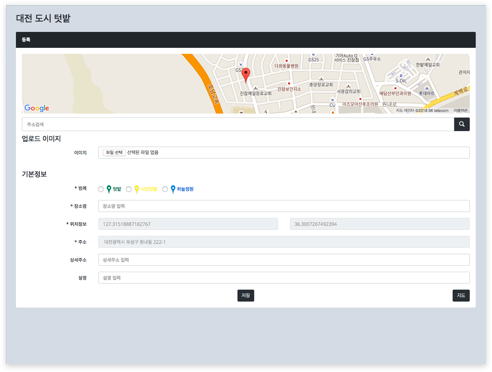Screen dimensions: 492x372
Task: Select the green 텃밭 radio button
Action: pos(101,189)
